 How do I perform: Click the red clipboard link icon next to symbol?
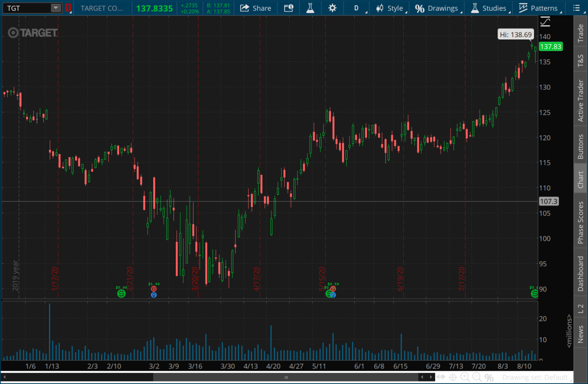click(x=68, y=8)
